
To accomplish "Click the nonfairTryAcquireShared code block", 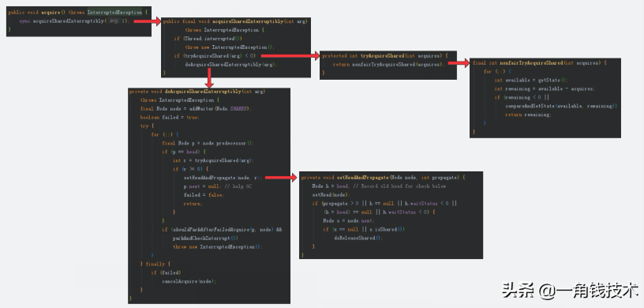I will click(545, 98).
